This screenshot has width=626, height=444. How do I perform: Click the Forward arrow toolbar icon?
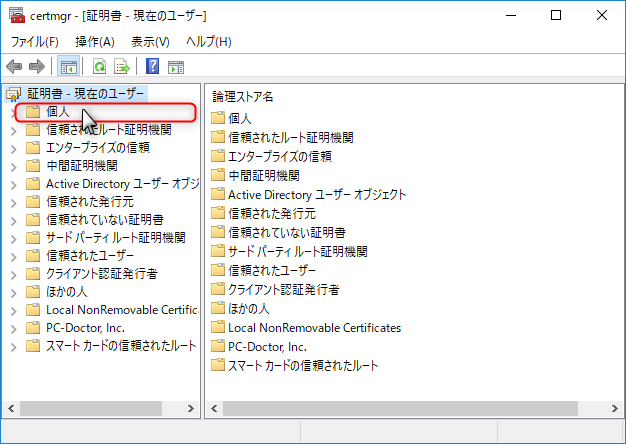[x=37, y=67]
